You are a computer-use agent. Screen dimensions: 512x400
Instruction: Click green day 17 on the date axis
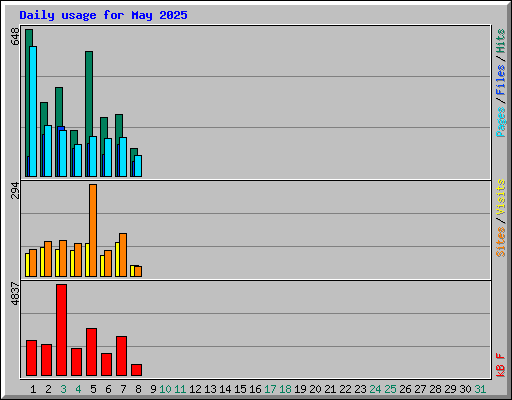(270, 389)
